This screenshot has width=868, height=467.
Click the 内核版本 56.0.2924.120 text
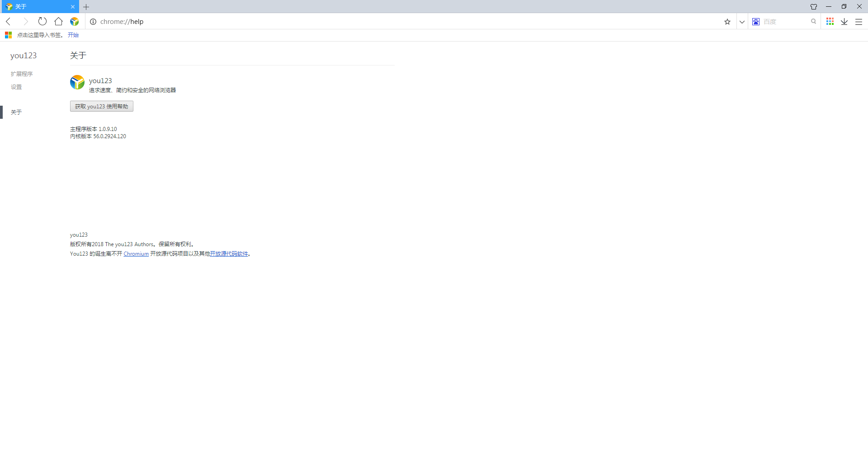98,136
